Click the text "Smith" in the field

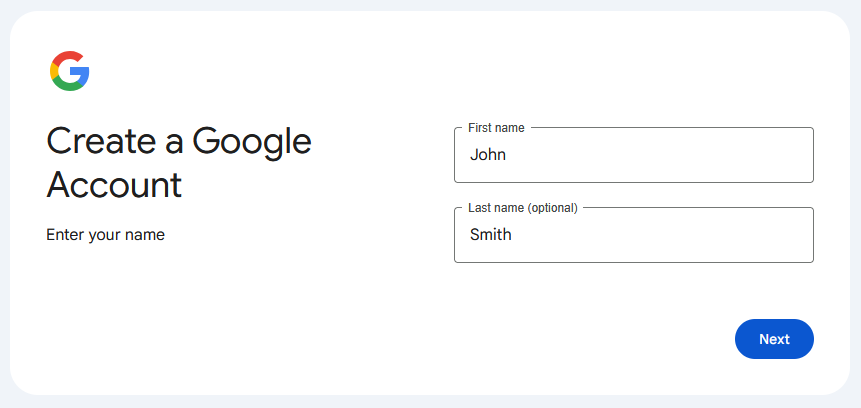click(x=491, y=235)
